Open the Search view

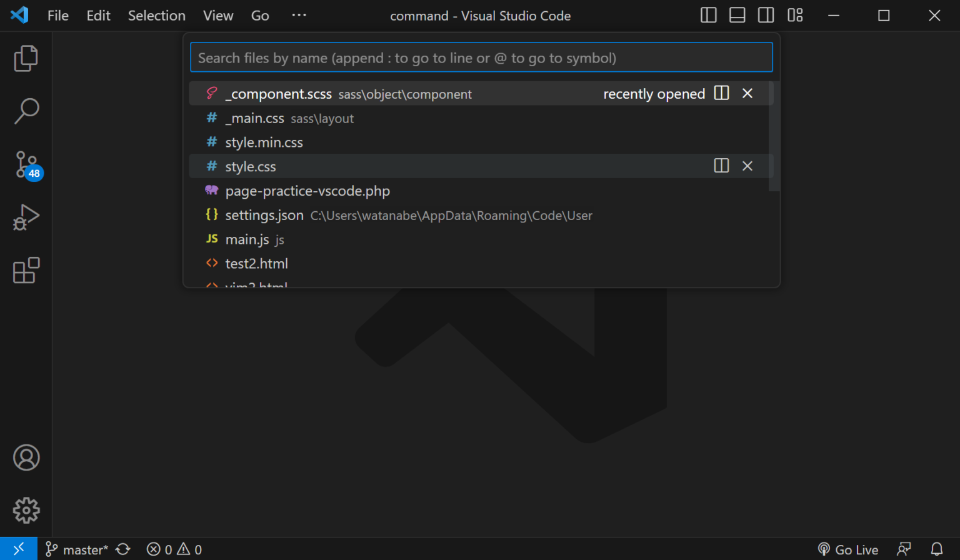click(26, 110)
